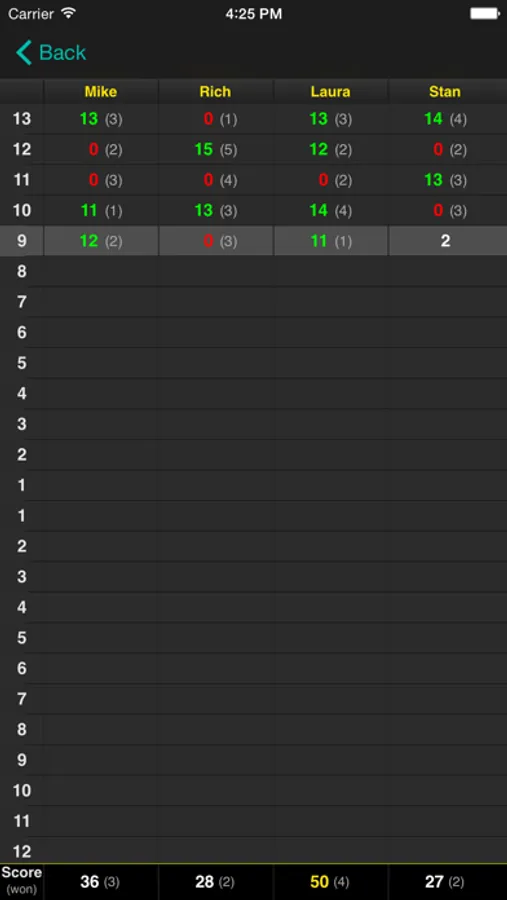Tap the Score (won) footer label

pos(22,881)
